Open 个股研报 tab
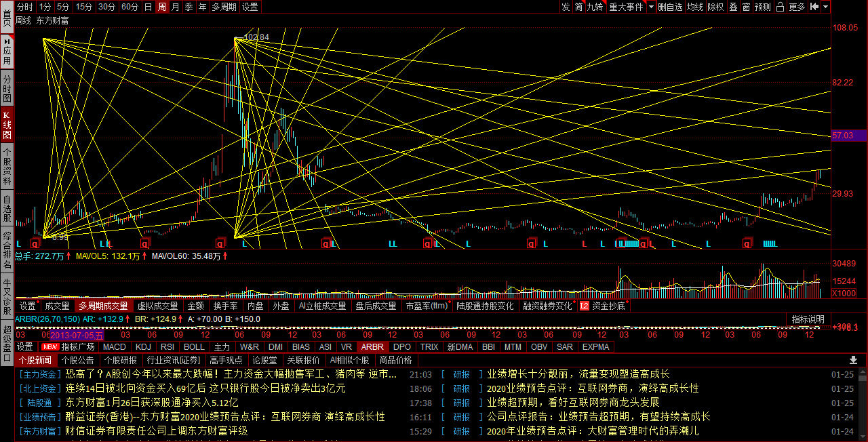Image resolution: width=868 pixels, height=442 pixels. 120,360
